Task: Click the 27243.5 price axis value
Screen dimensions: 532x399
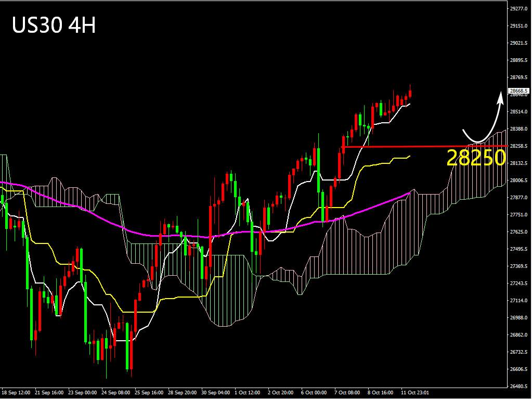Action: 519,284
